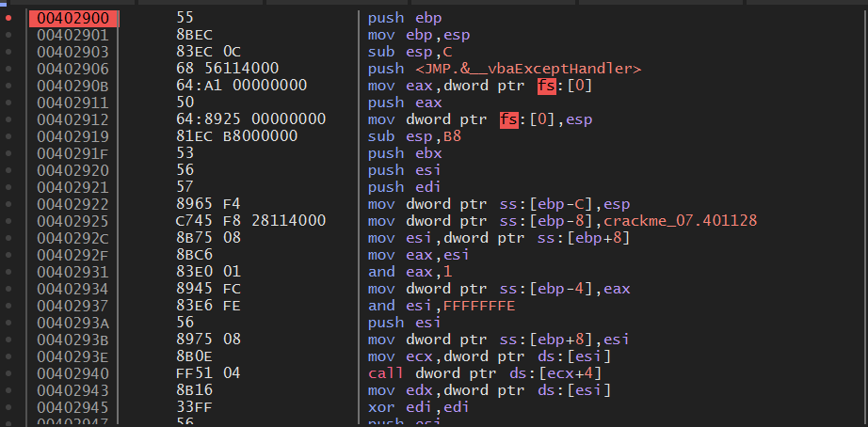
Task: Select address 00402921
Action: click(x=73, y=187)
